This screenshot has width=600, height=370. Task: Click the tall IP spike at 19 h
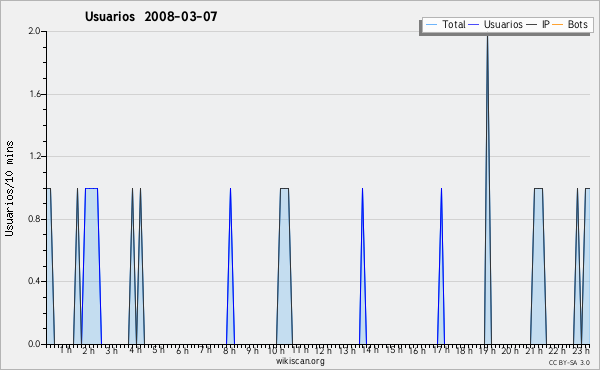[488, 191]
